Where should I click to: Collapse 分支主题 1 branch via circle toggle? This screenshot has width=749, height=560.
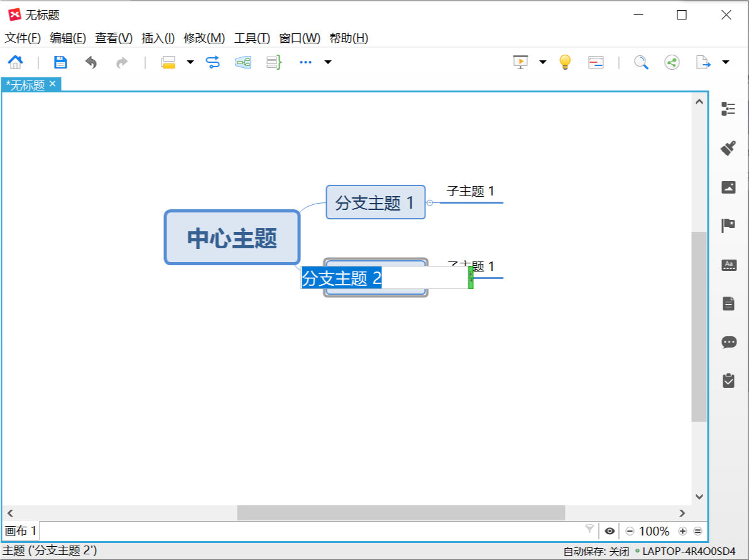point(429,202)
